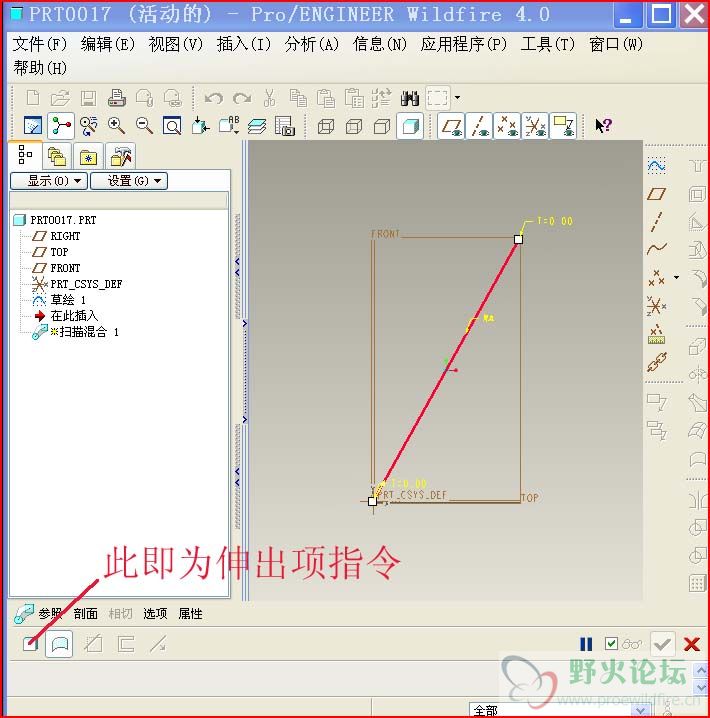Open the Folder Browser tab icon

[x=57, y=157]
